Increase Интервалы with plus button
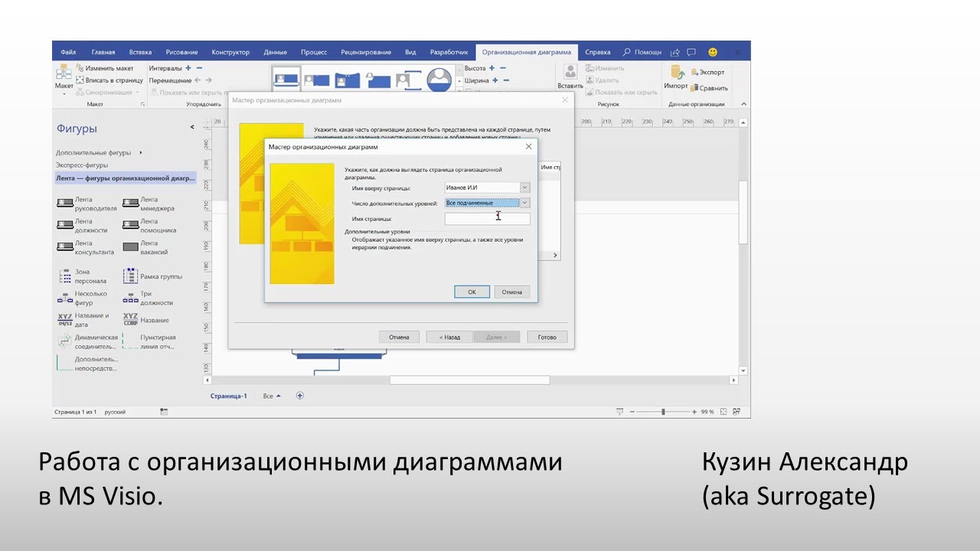Image resolution: width=980 pixels, height=551 pixels. pyautogui.click(x=188, y=68)
